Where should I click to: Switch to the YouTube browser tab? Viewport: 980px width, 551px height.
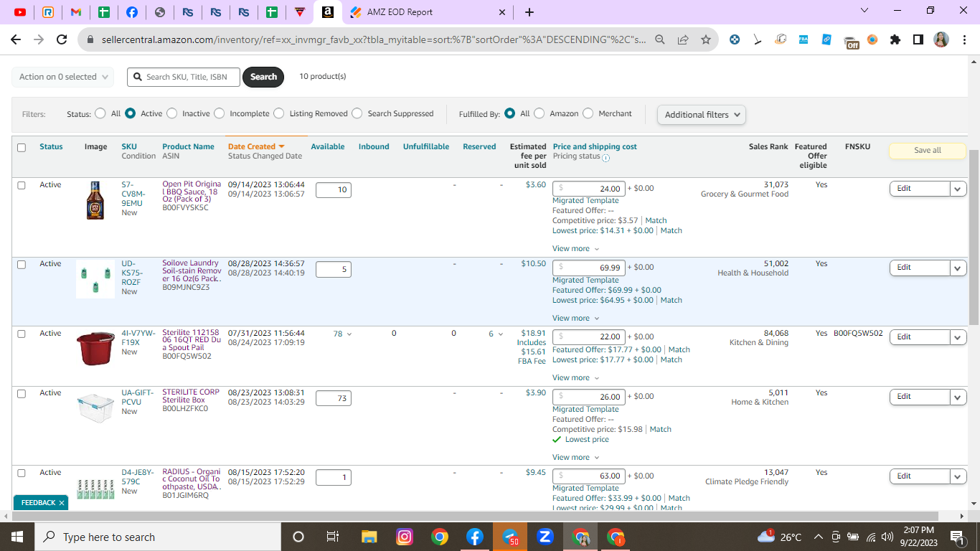[20, 12]
